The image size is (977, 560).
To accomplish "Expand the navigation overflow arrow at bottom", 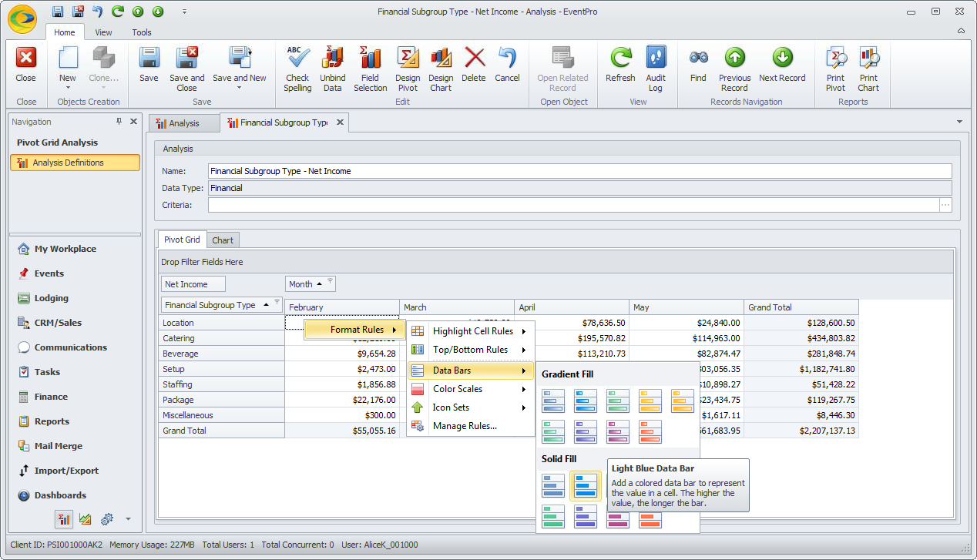I will point(128,519).
